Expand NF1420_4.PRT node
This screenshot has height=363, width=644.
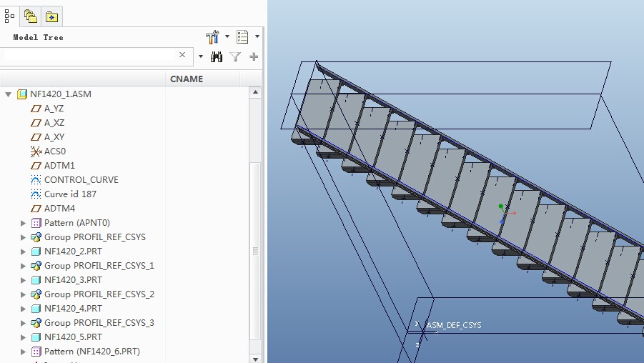pos(24,309)
